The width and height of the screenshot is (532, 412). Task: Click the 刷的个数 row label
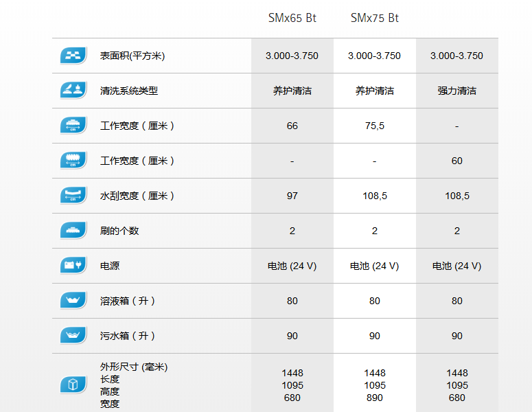119,231
